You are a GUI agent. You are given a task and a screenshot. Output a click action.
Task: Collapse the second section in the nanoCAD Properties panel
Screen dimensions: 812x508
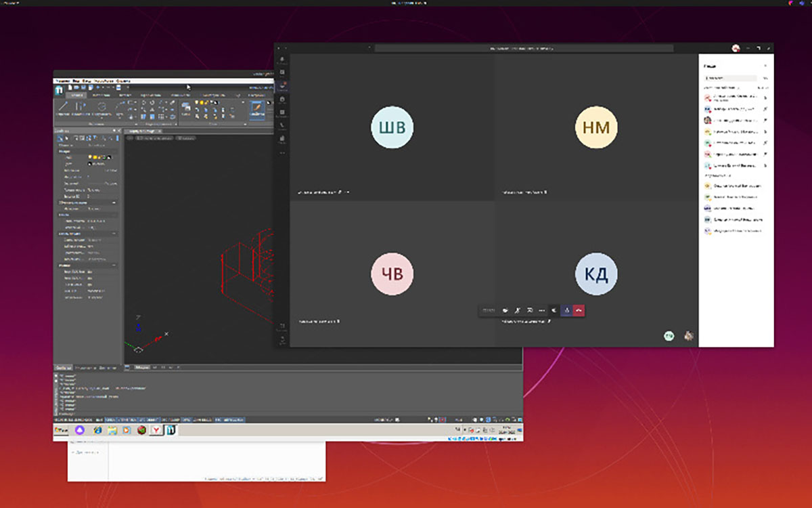(x=114, y=203)
